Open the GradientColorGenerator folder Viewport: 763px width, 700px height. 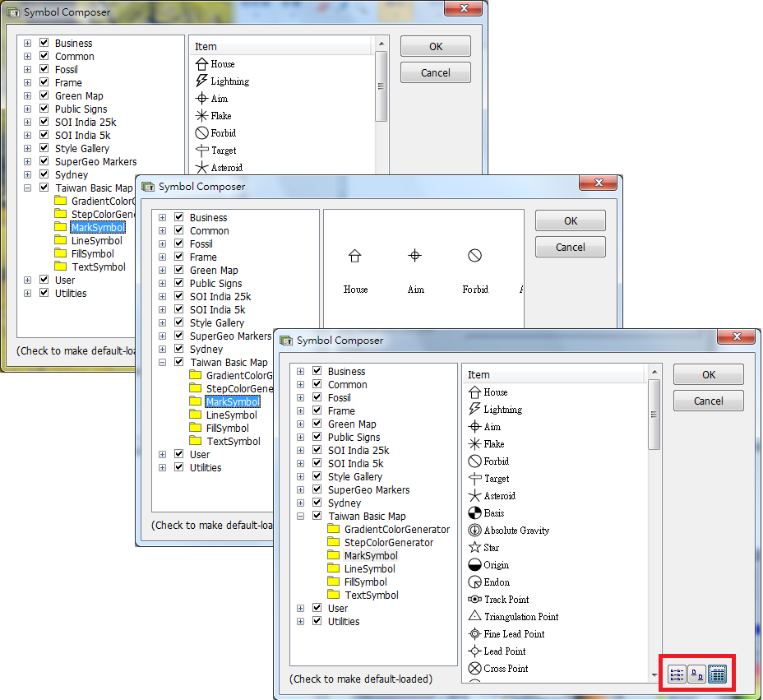[x=396, y=530]
